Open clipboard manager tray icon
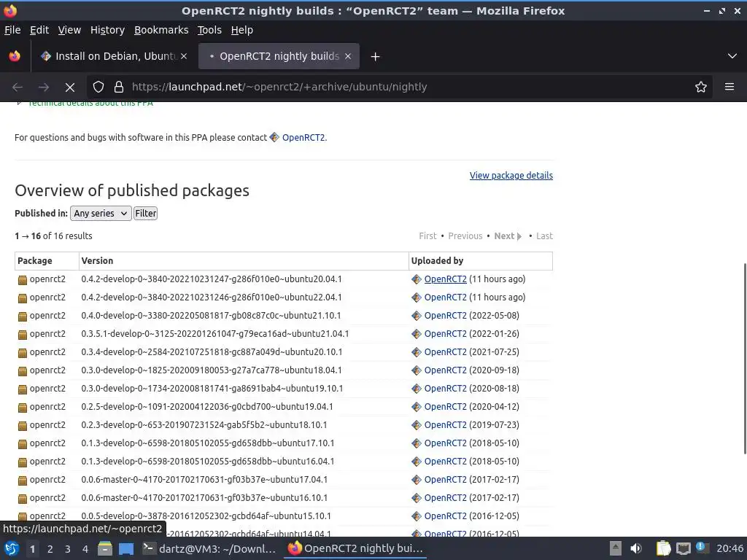 663,548
